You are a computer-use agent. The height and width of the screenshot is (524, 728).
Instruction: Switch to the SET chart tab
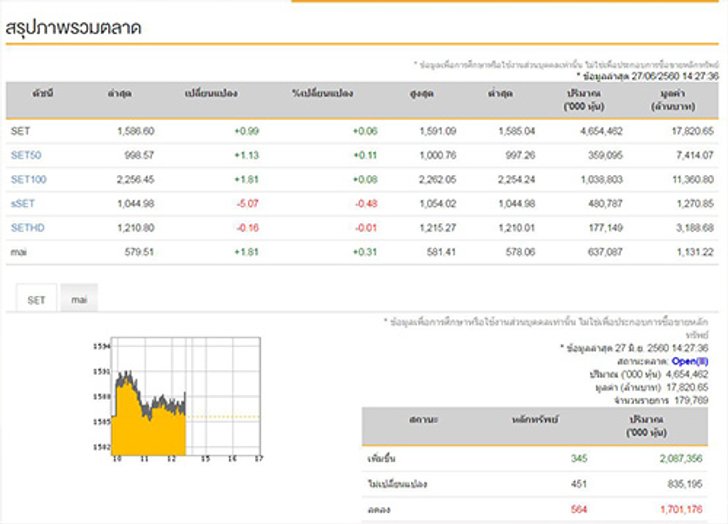[36, 299]
